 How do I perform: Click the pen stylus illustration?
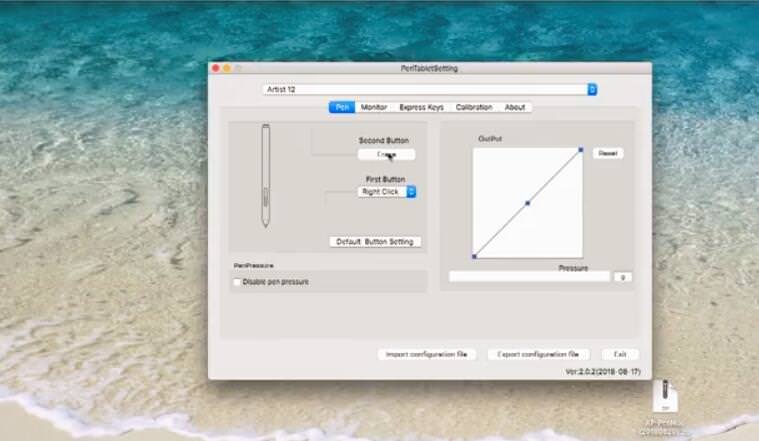pyautogui.click(x=266, y=175)
